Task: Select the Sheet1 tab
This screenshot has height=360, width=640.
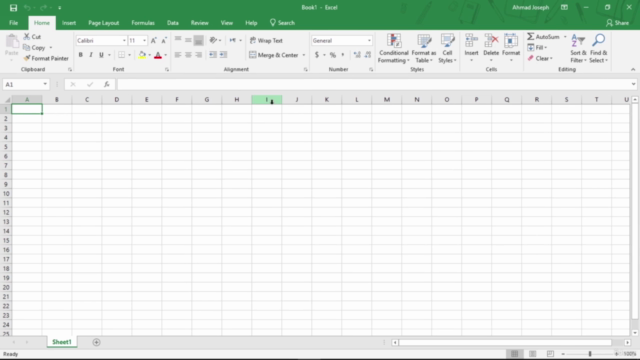Action: tap(62, 342)
